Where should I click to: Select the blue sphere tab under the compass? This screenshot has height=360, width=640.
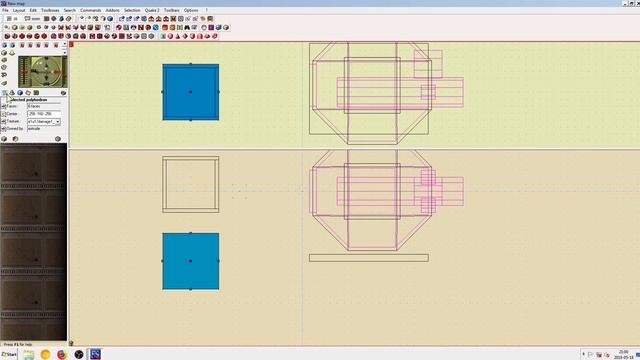pyautogui.click(x=20, y=93)
